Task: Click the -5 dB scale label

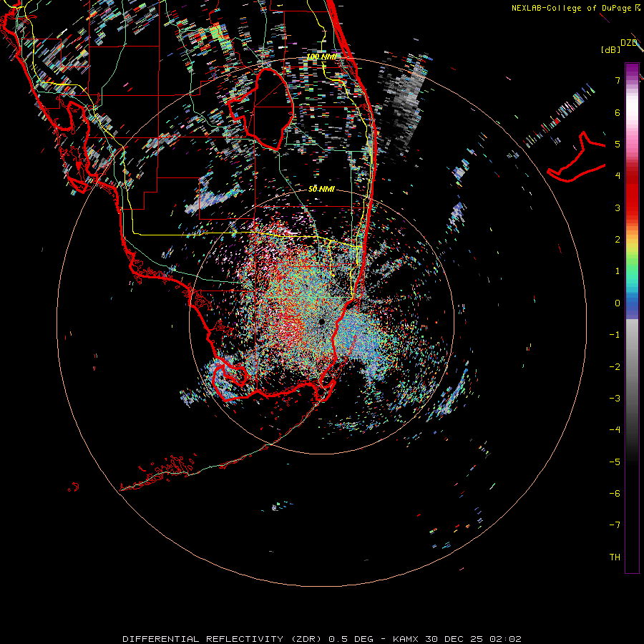Action: pos(615,462)
